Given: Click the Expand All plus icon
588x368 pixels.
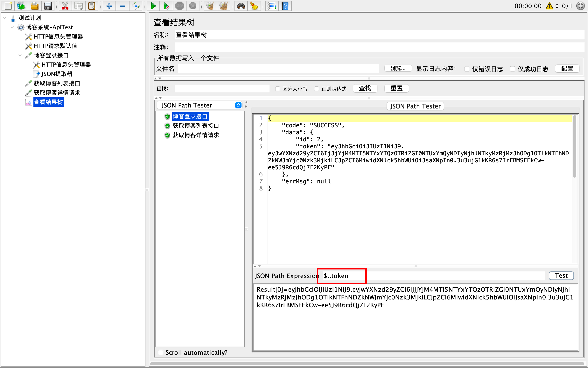Looking at the screenshot, I should click(x=109, y=6).
